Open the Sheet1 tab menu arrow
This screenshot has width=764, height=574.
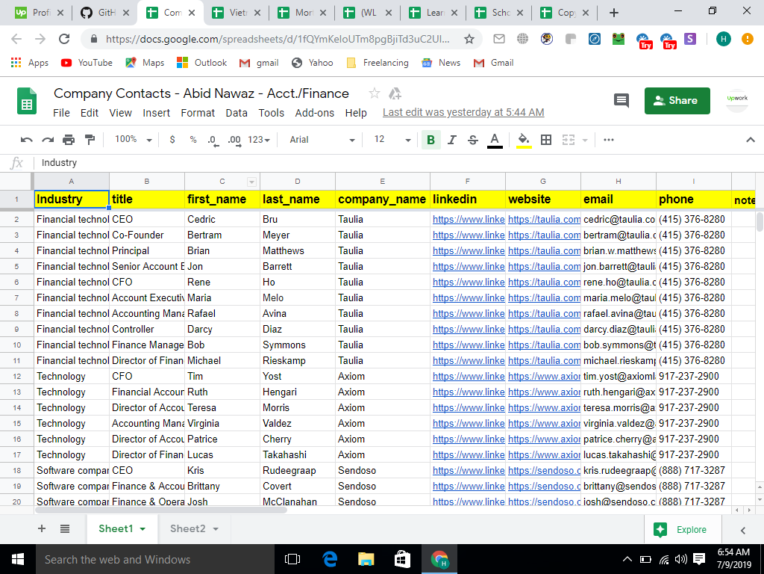click(143, 529)
